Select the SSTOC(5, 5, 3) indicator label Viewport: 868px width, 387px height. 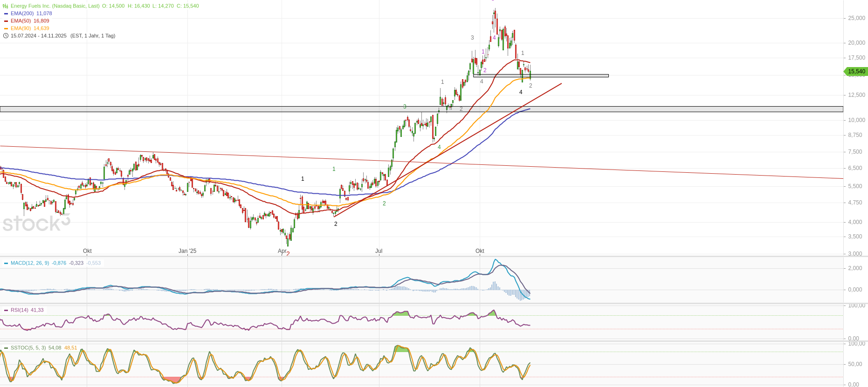click(x=28, y=348)
